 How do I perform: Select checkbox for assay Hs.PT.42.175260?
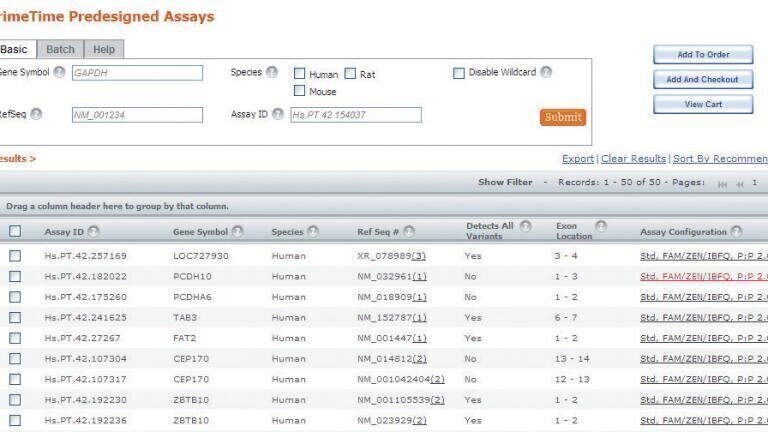click(x=15, y=297)
